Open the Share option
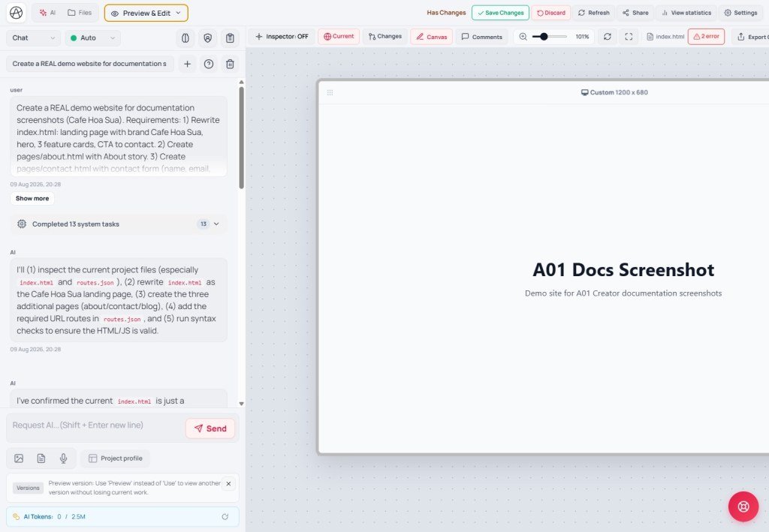 635,13
